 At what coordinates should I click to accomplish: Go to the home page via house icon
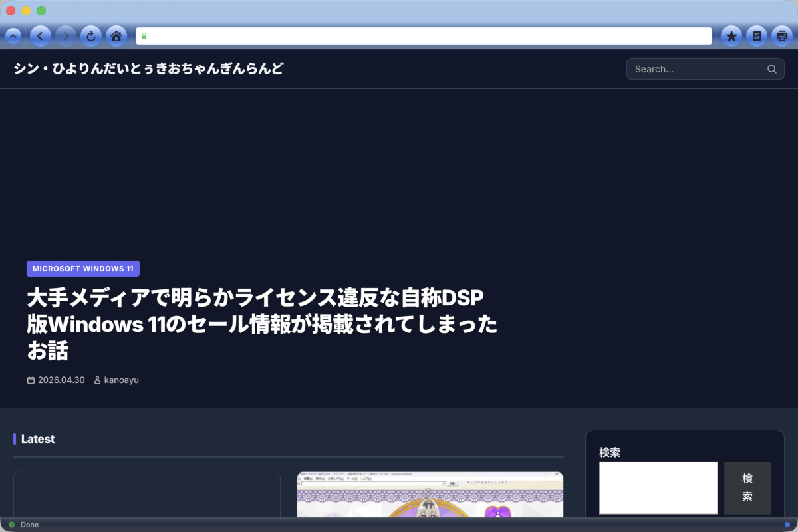click(x=116, y=36)
